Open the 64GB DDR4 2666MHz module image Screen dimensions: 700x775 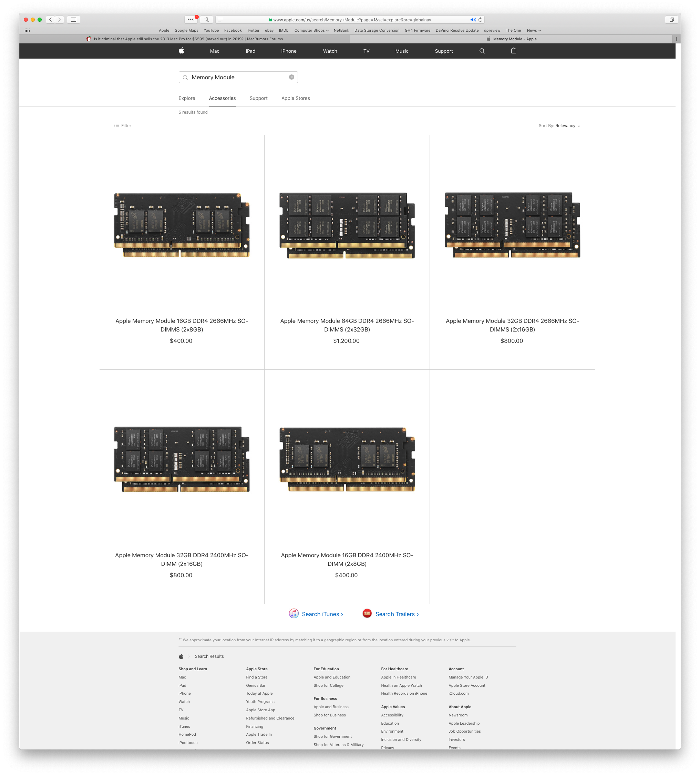click(347, 225)
